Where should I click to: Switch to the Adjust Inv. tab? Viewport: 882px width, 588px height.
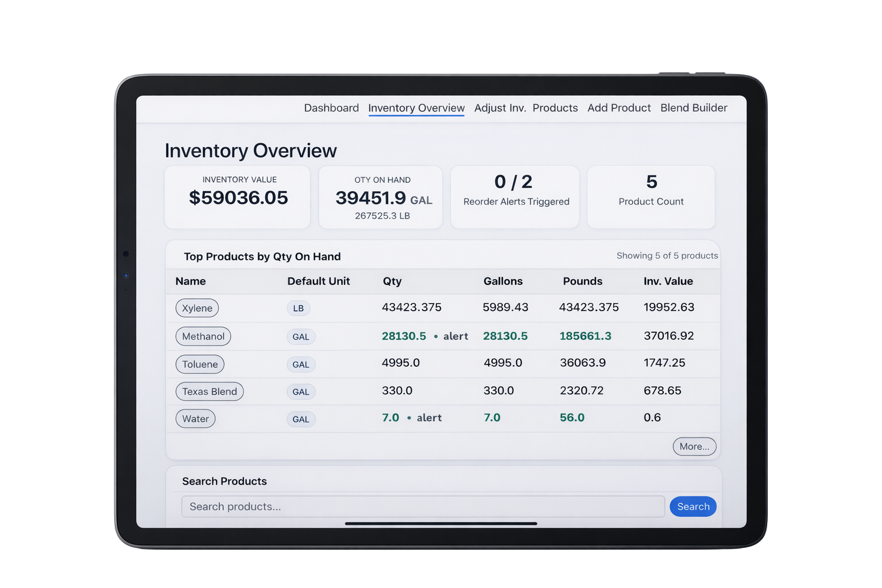(x=500, y=108)
